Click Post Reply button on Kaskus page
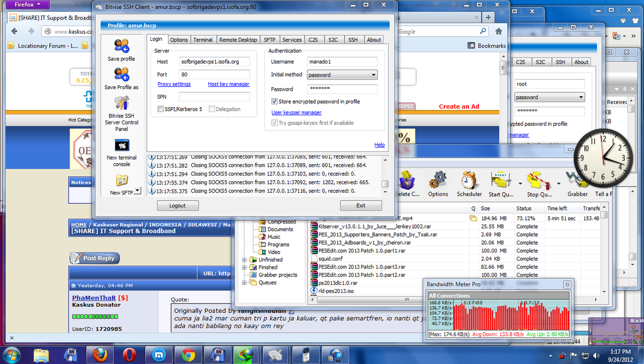The width and height of the screenshot is (644, 364). [x=95, y=258]
